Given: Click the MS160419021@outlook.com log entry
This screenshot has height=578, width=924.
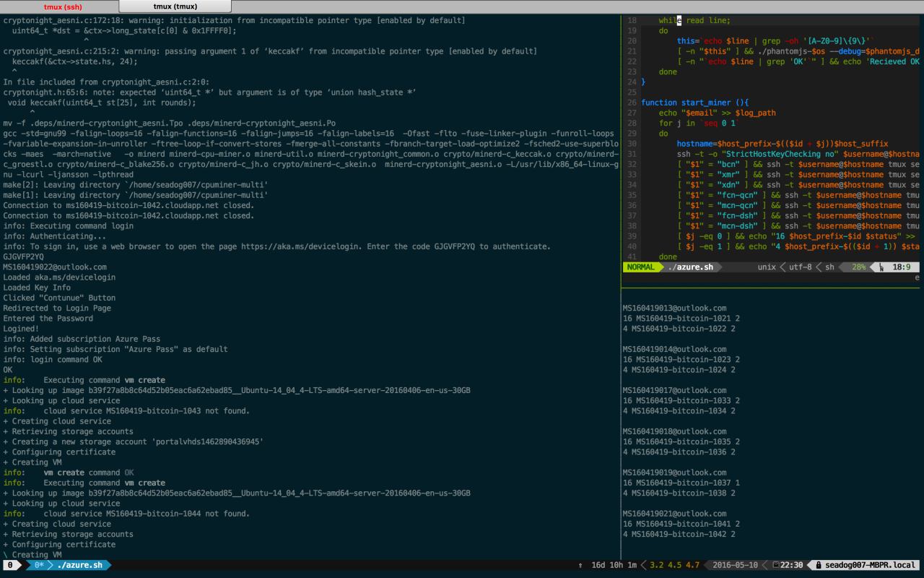Looking at the screenshot, I should point(674,514).
